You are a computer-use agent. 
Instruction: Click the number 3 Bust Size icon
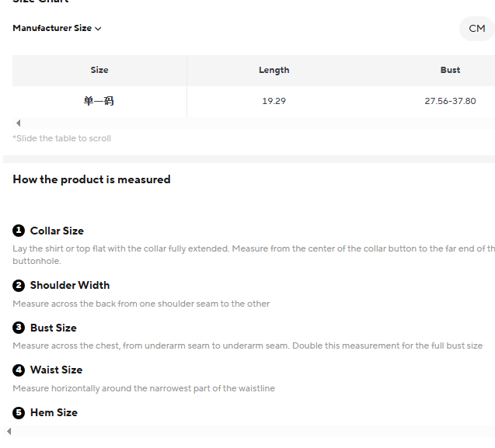tap(19, 328)
